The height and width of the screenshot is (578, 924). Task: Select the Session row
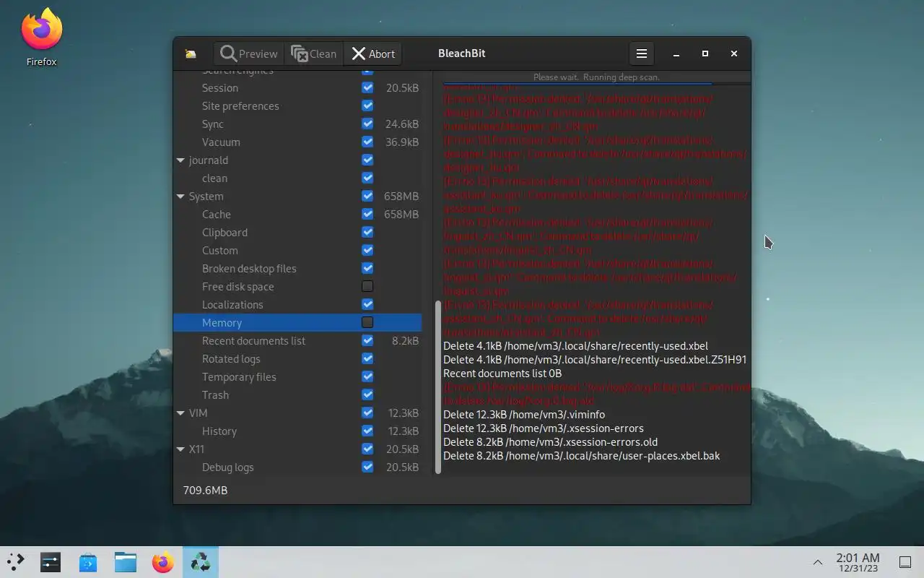pyautogui.click(x=297, y=88)
